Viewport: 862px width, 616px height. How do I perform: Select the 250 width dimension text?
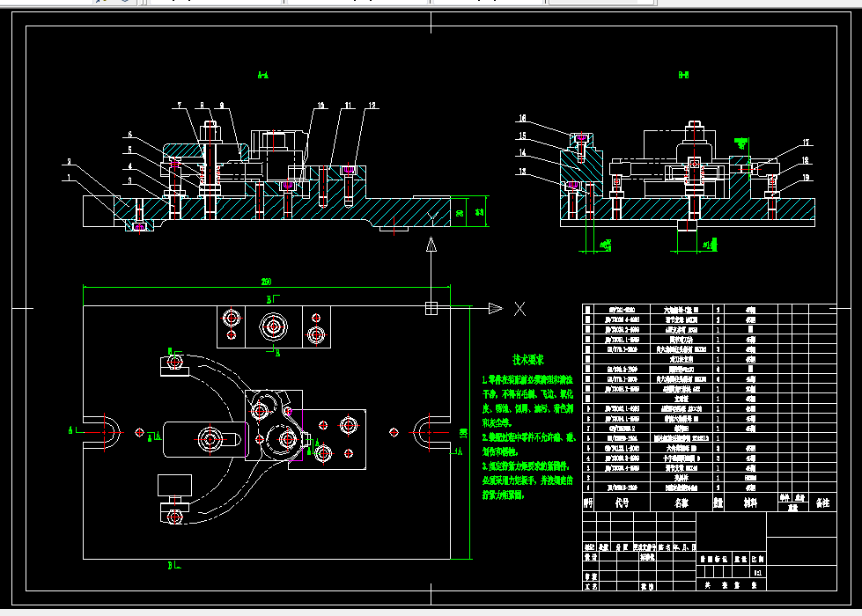[x=266, y=282]
